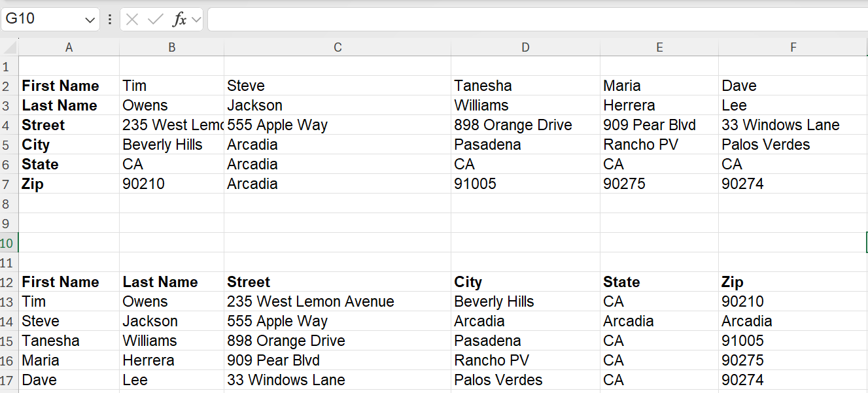Viewport: 868px width, 393px height.
Task: Select column E header
Action: (659, 48)
